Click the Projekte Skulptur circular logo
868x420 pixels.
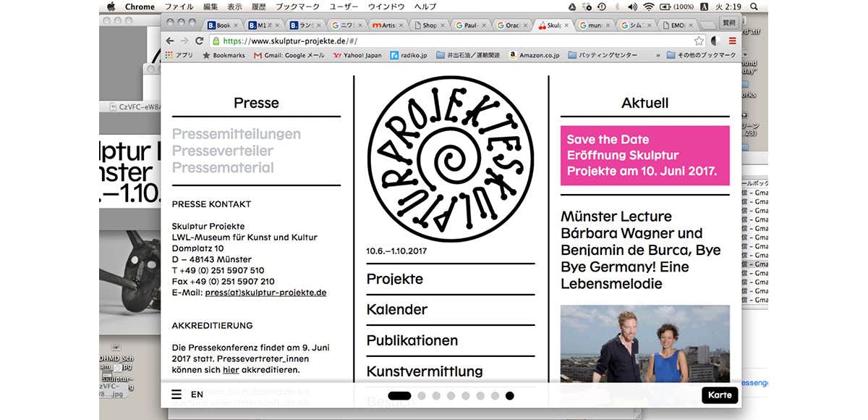450,158
